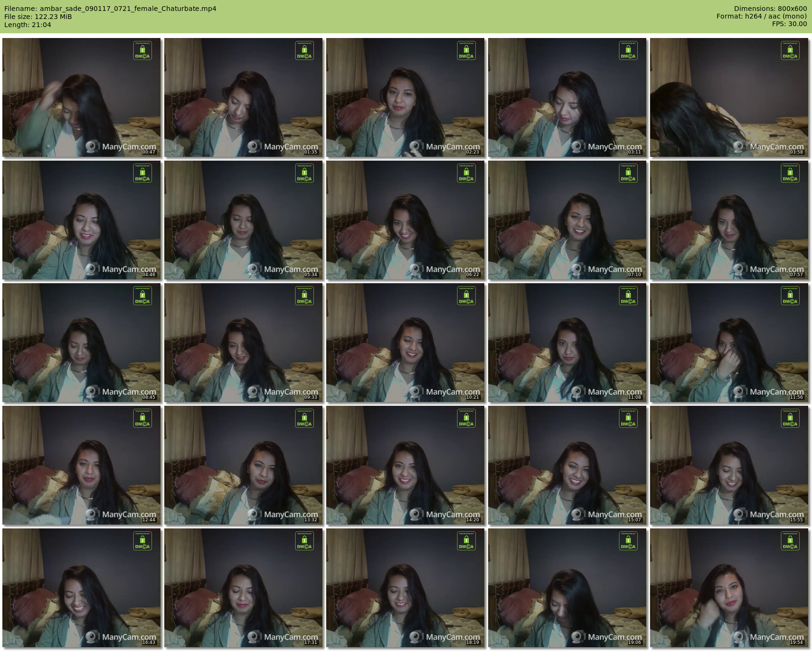The height and width of the screenshot is (651, 812).
Task: Click the frame stamped 10:21
Action: (x=406, y=343)
